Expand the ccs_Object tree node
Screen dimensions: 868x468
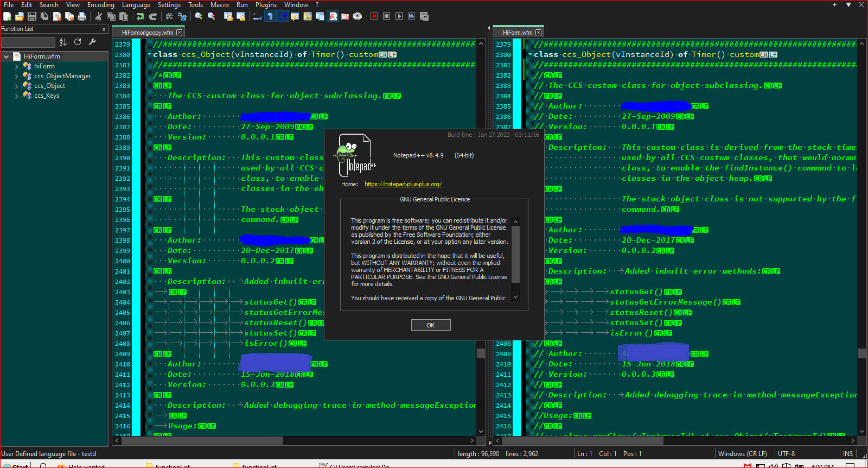(16, 86)
